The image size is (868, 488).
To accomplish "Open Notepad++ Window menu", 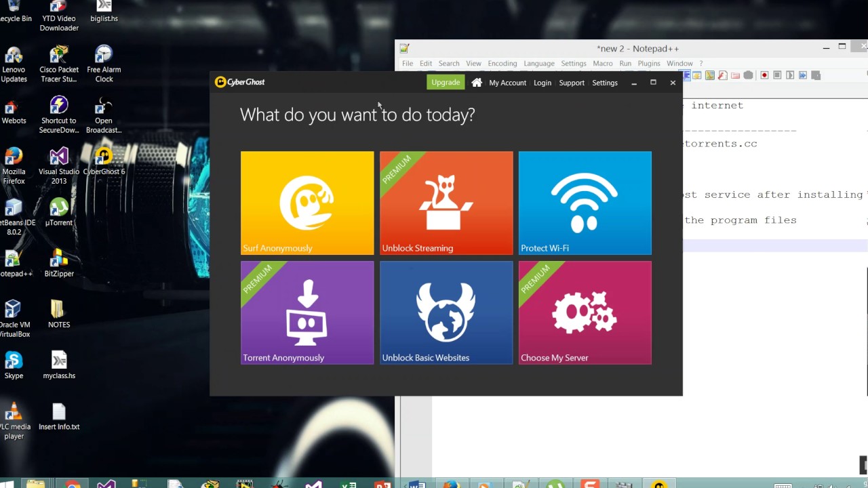I will 679,63.
